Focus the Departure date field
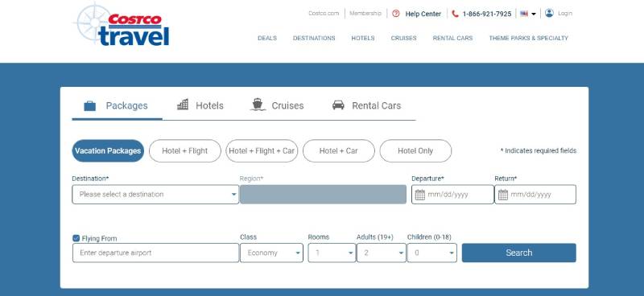 (x=452, y=194)
